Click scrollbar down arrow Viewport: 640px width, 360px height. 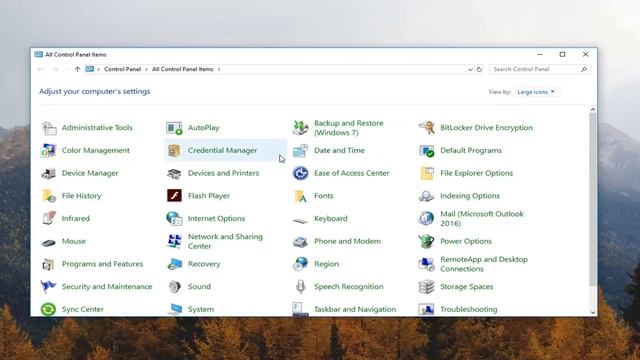(x=593, y=312)
